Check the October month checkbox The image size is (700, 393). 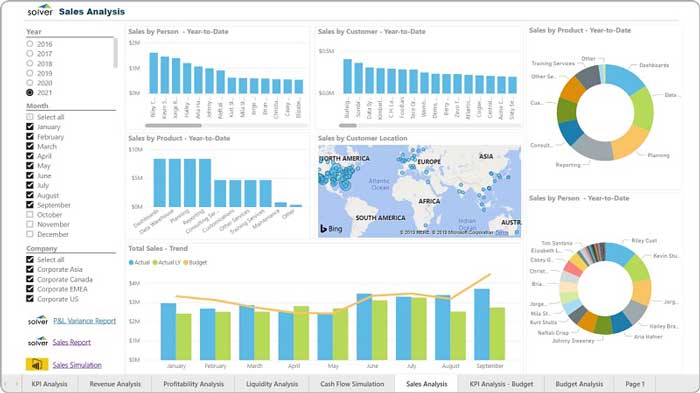(30, 214)
